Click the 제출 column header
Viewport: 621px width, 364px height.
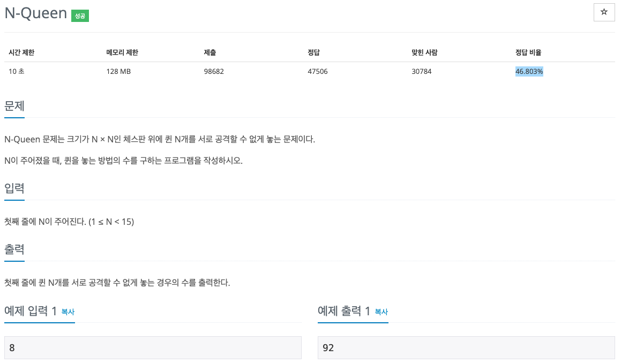210,52
